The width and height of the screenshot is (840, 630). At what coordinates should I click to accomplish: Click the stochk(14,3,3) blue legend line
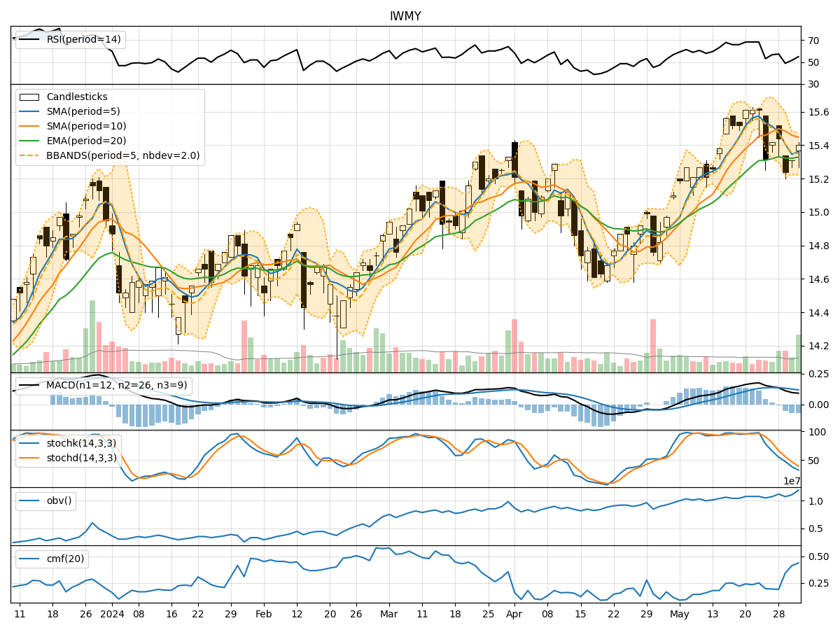click(29, 444)
